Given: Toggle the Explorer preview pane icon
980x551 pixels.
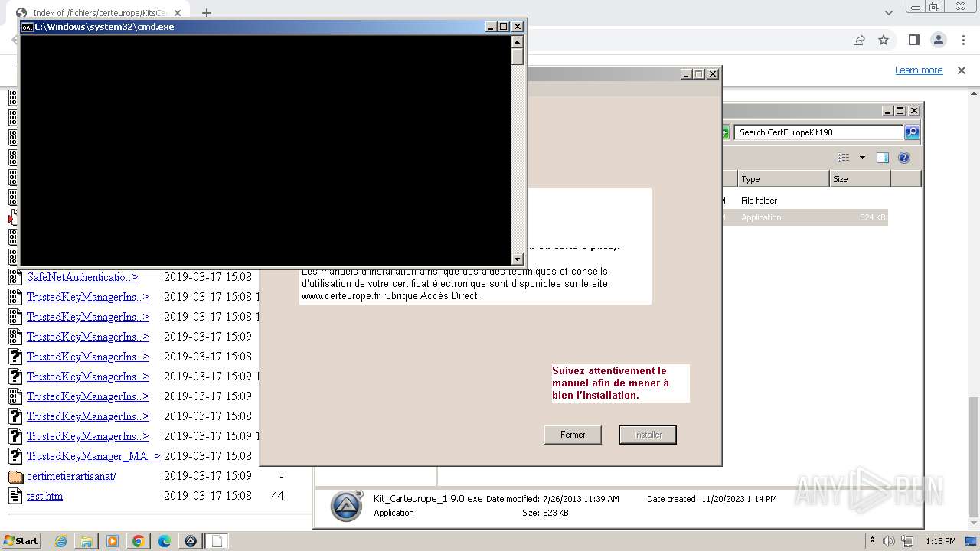Looking at the screenshot, I should (883, 158).
